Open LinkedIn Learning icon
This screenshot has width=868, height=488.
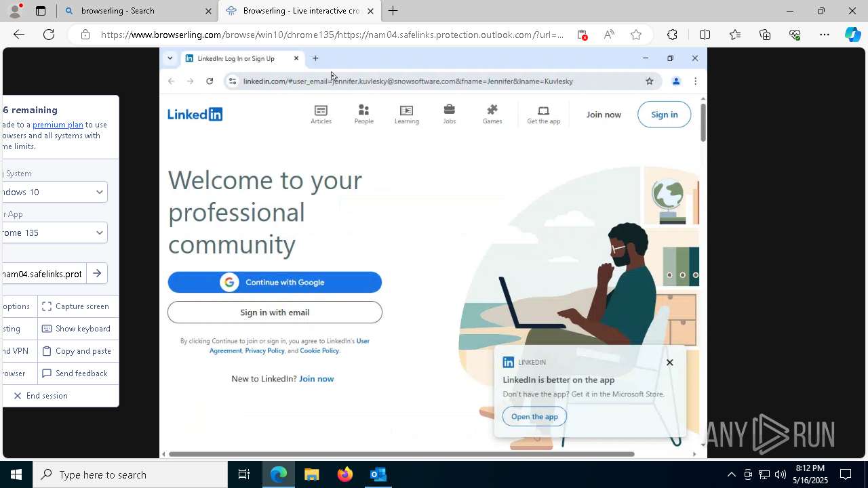tap(406, 114)
